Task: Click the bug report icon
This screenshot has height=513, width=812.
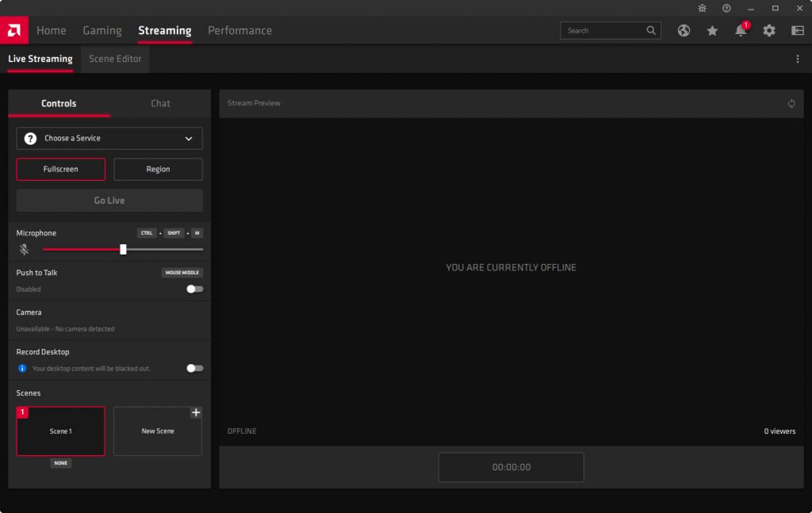Action: pyautogui.click(x=702, y=8)
